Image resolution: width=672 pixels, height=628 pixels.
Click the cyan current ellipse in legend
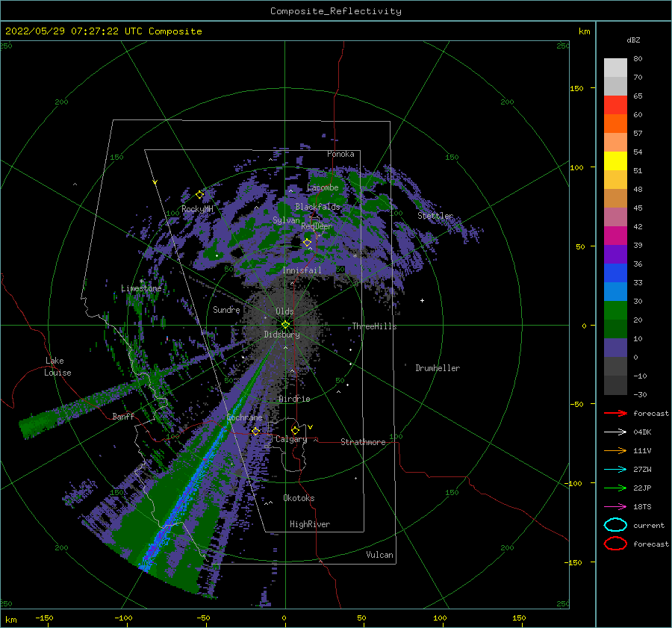[615, 525]
